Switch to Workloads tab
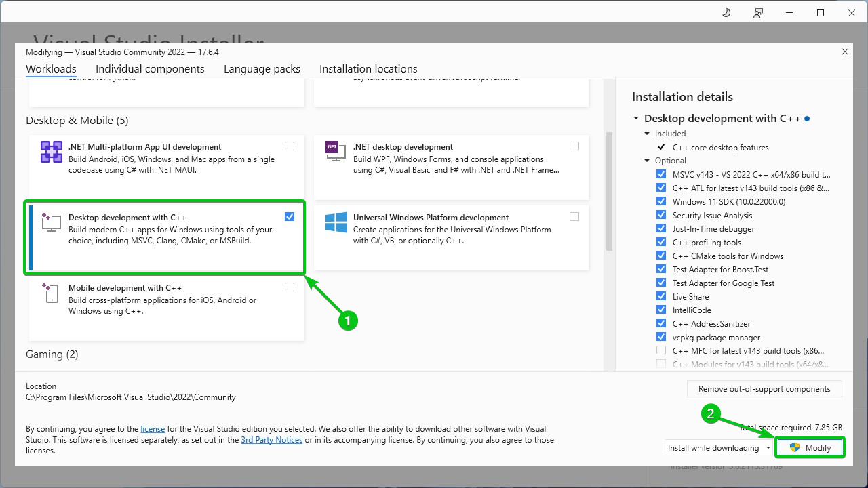The height and width of the screenshot is (488, 868). (51, 69)
